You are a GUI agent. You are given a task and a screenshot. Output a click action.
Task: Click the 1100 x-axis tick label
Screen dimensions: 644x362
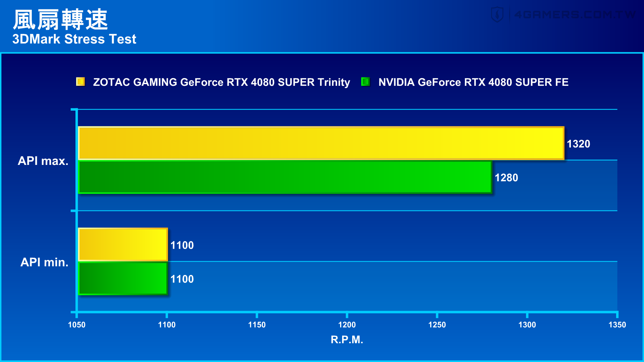coord(167,325)
